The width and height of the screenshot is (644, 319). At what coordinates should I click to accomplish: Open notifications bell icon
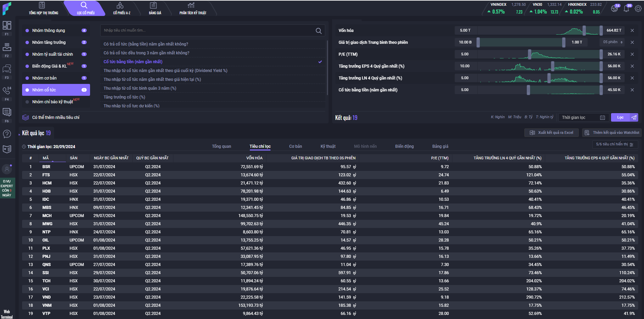tap(626, 8)
